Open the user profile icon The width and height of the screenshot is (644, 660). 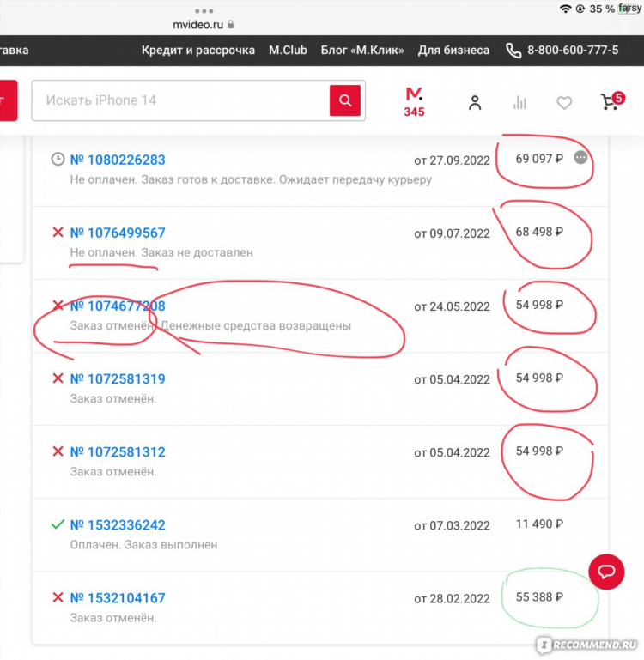(475, 103)
